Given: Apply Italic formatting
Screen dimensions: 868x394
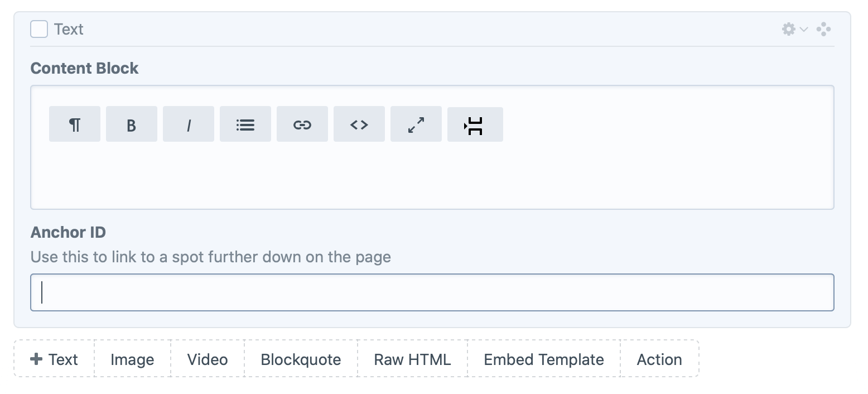Looking at the screenshot, I should (189, 124).
